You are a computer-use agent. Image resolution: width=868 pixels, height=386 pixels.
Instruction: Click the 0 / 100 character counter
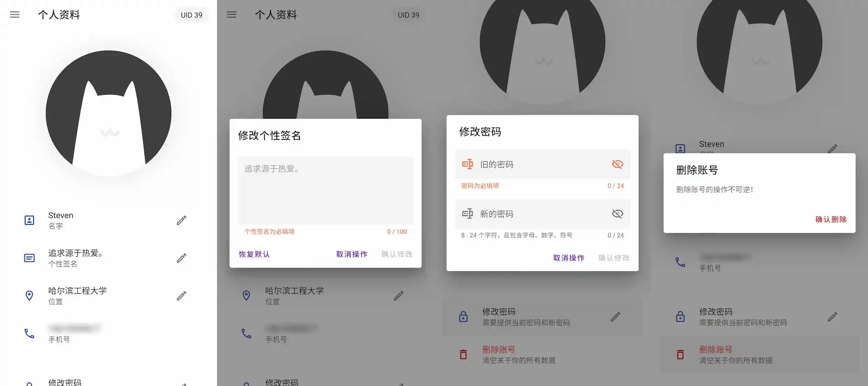pos(396,231)
